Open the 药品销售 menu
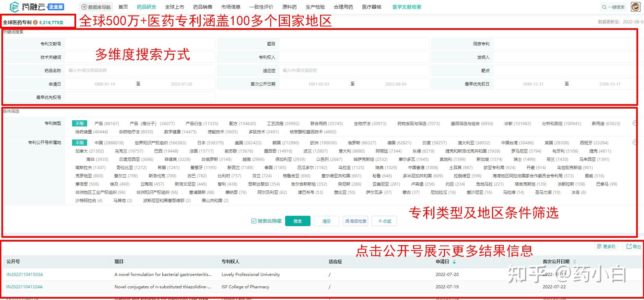644x300 pixels. (203, 7)
